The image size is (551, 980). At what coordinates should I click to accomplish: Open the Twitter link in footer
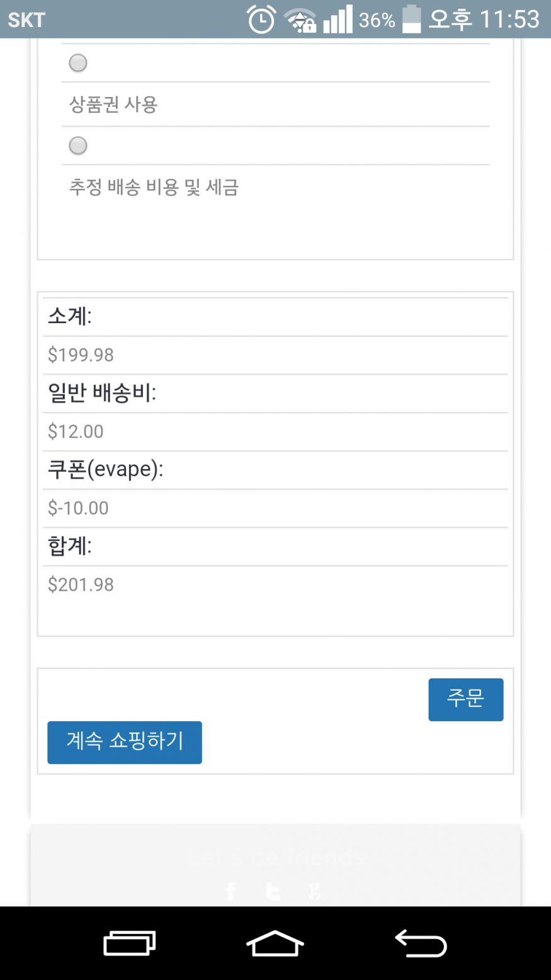(273, 891)
